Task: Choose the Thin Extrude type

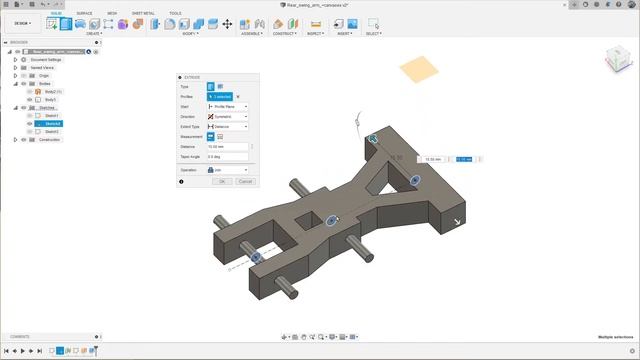Action: [220, 87]
